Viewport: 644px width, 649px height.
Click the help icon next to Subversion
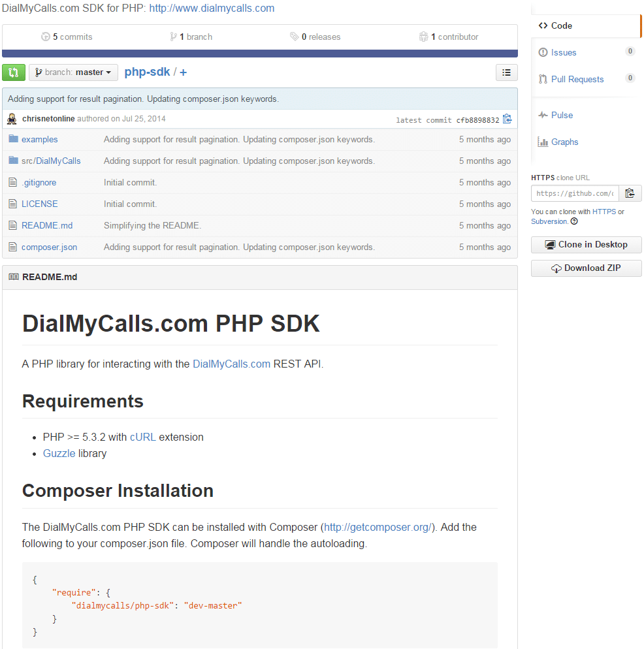pos(574,221)
